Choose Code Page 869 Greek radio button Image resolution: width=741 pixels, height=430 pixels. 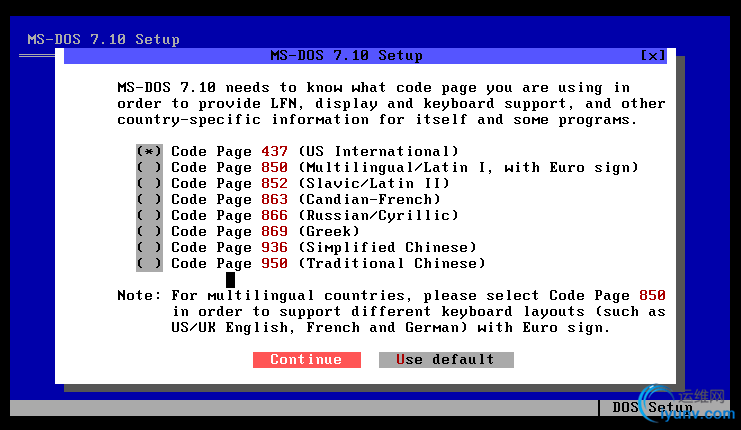point(149,232)
